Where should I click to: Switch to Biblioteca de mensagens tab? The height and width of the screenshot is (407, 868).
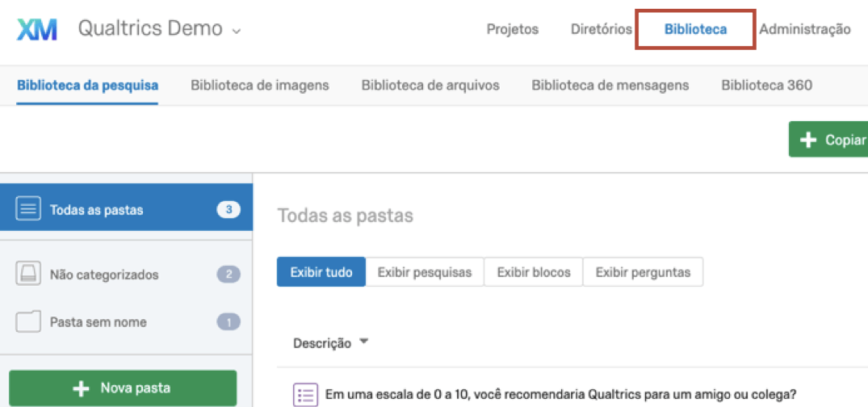610,86
